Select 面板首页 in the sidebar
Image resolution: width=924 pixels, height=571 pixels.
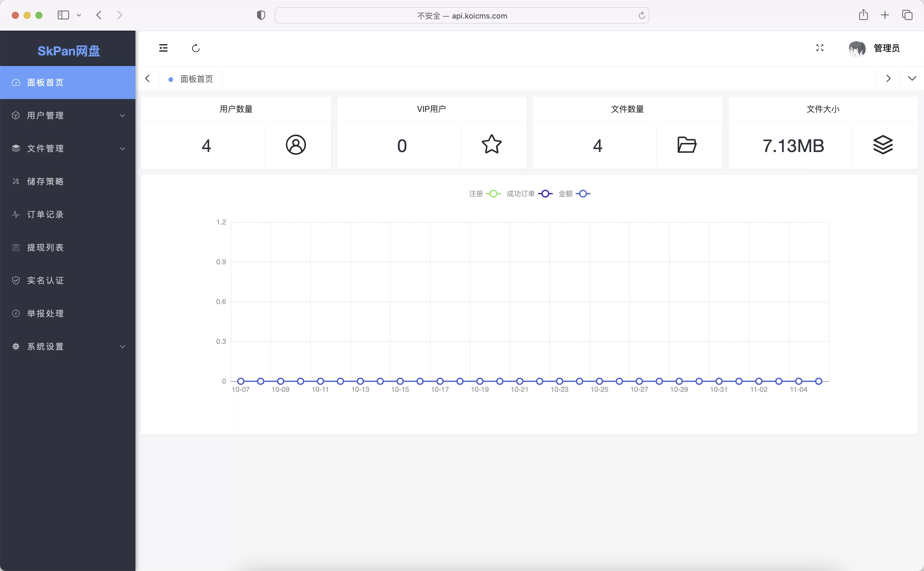coord(67,82)
